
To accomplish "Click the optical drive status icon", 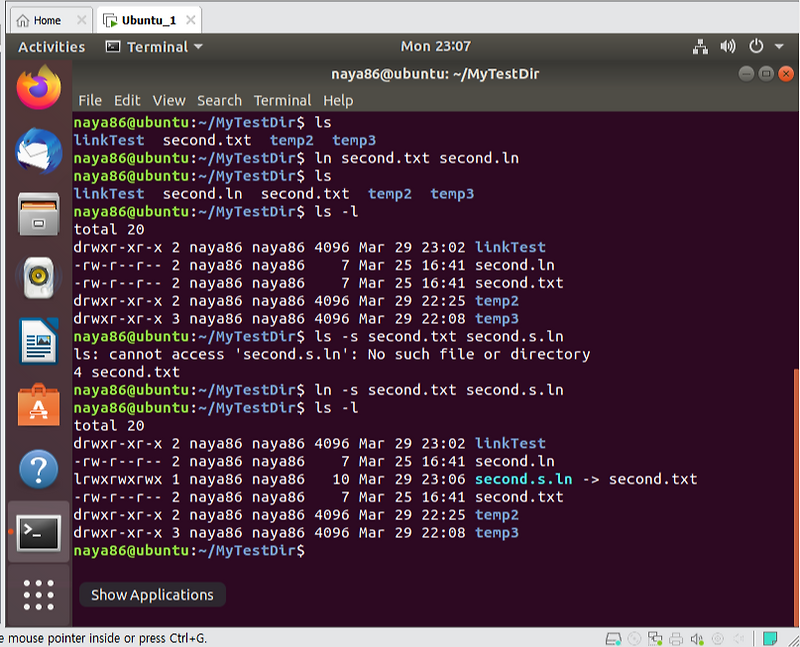I will point(632,636).
